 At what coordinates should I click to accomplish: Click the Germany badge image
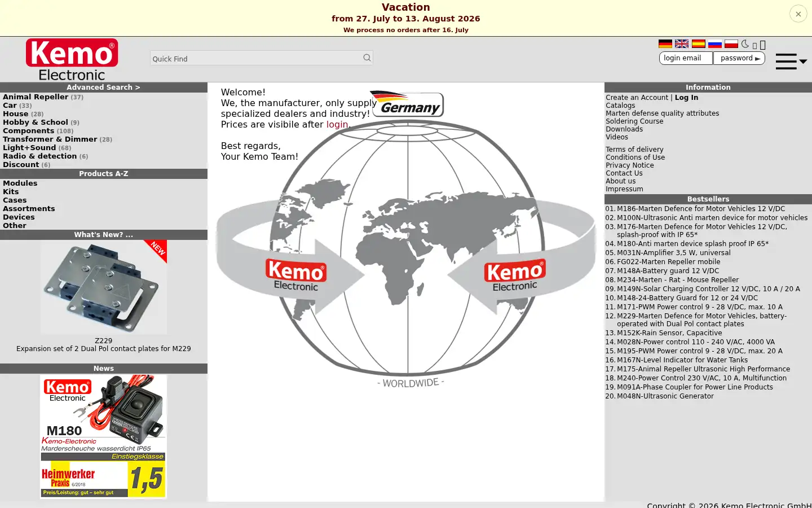[x=407, y=104]
